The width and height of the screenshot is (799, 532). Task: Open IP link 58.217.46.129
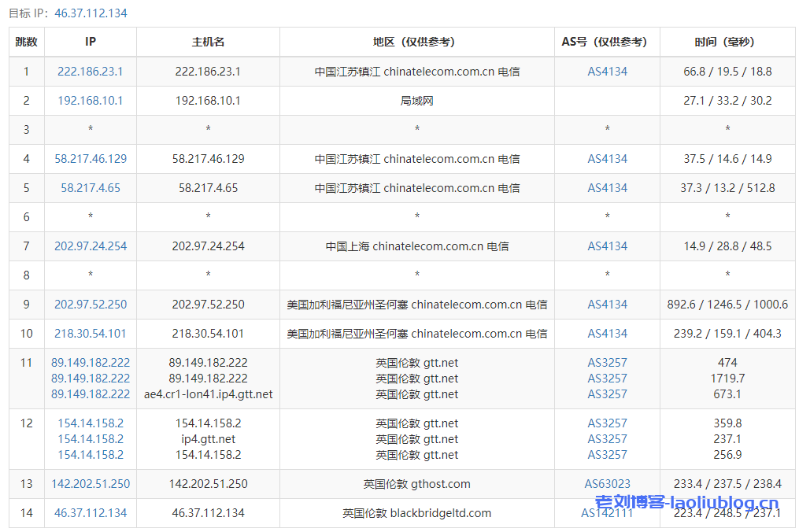coord(90,159)
